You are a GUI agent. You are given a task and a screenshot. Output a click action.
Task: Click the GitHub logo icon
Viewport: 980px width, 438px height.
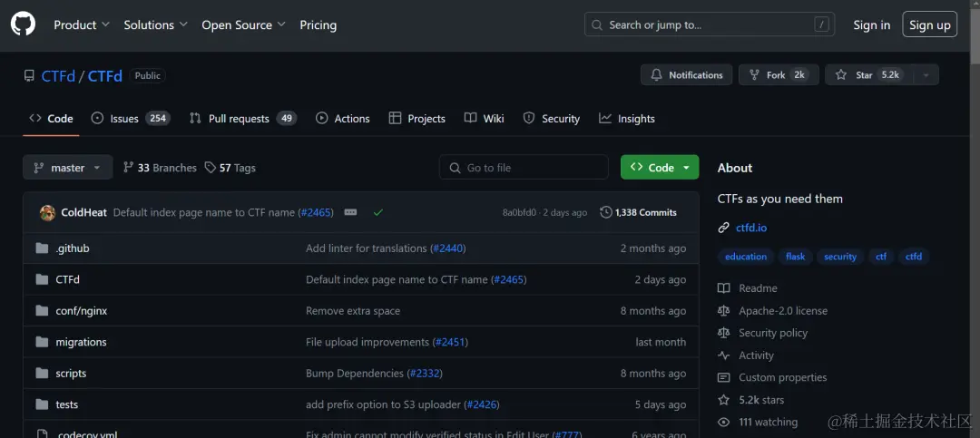pyautogui.click(x=24, y=24)
